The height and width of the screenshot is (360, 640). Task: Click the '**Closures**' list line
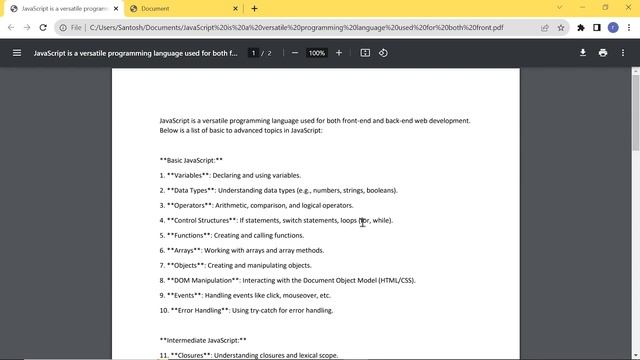pyautogui.click(x=249, y=355)
